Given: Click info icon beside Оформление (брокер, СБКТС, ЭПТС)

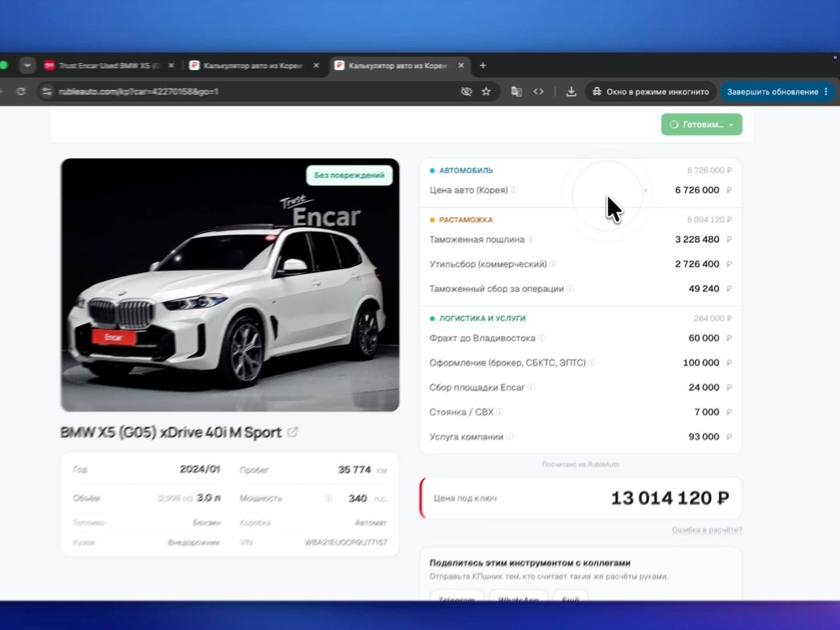Looking at the screenshot, I should pyautogui.click(x=591, y=362).
